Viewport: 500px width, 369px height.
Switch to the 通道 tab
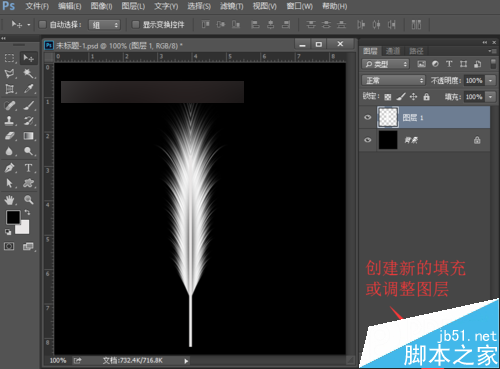click(393, 51)
